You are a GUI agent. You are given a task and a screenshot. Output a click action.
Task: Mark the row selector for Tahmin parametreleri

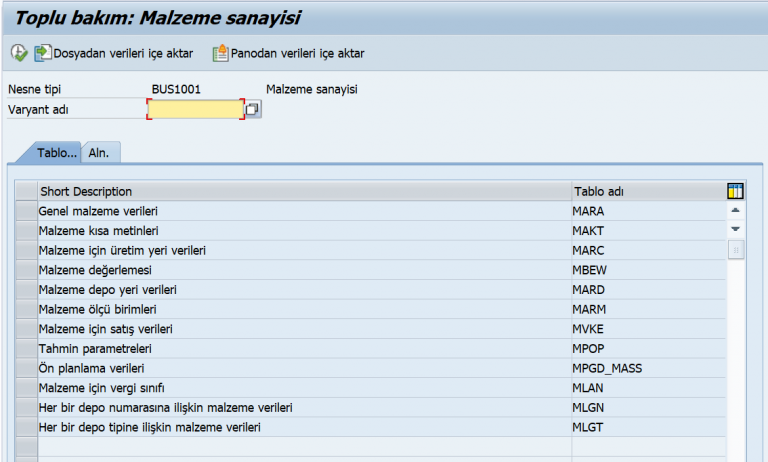coord(26,348)
